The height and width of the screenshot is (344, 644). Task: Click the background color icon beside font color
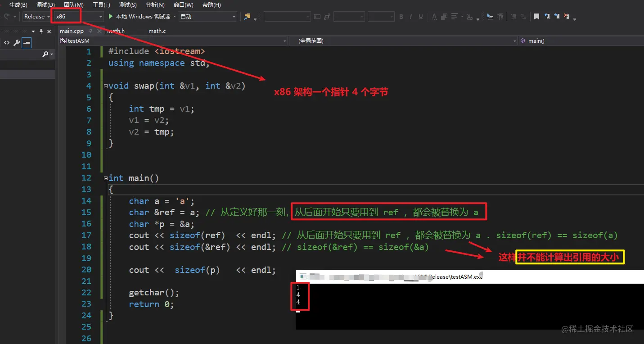pyautogui.click(x=444, y=17)
